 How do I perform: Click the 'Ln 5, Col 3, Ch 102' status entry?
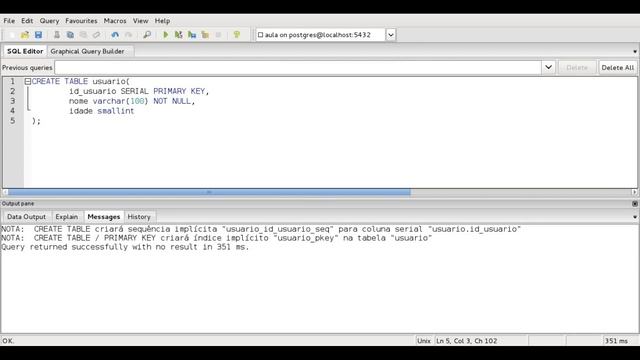467,341
